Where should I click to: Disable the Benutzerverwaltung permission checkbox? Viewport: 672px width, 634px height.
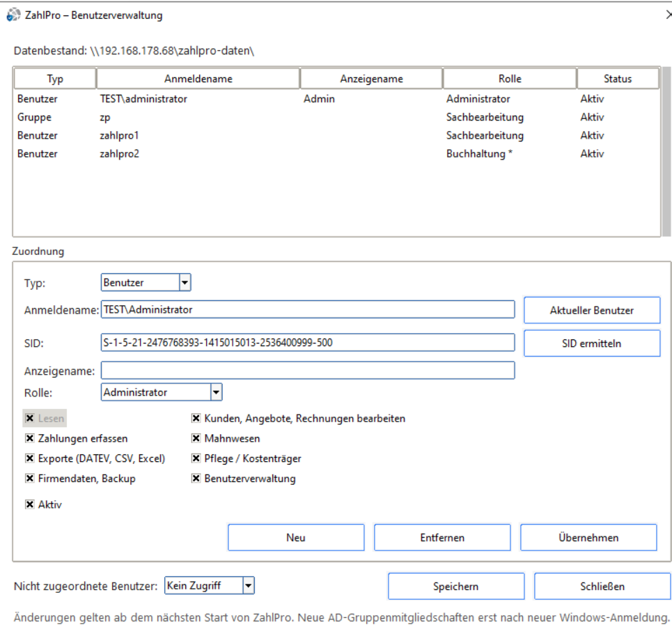click(x=196, y=478)
